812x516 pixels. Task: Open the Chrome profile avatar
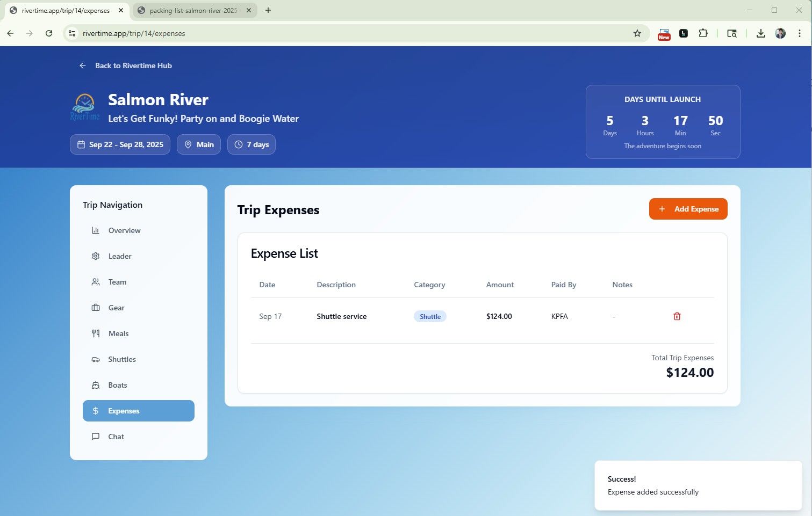pos(780,33)
